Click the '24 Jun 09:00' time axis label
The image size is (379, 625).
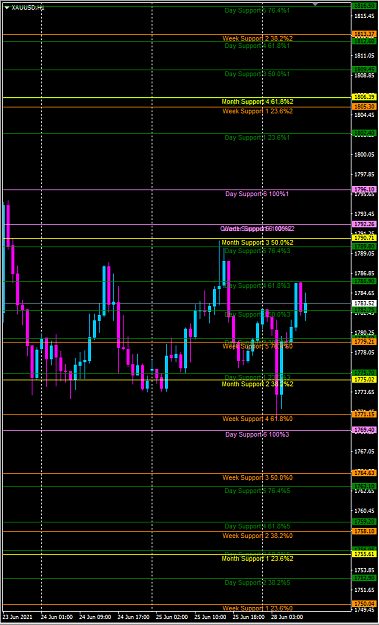tap(95, 616)
